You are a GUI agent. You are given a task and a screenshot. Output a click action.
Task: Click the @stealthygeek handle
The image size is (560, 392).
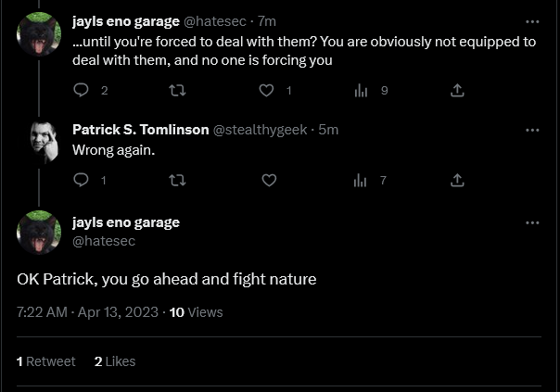(x=261, y=130)
